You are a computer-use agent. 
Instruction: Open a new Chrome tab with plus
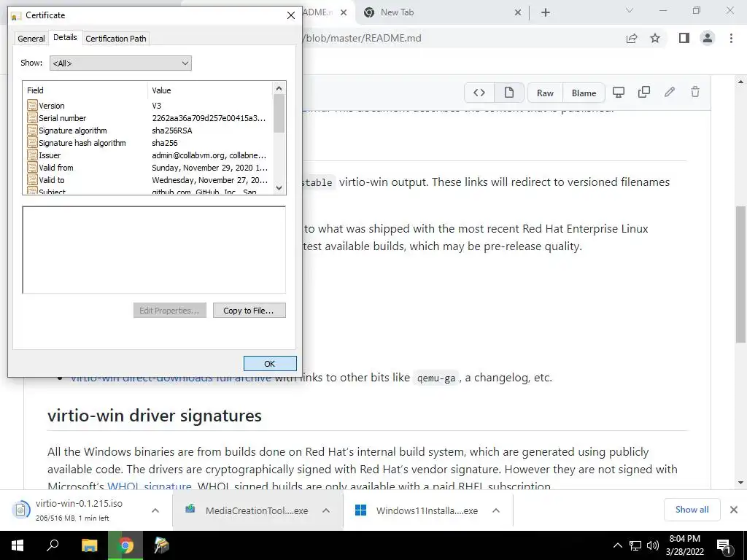coord(546,12)
